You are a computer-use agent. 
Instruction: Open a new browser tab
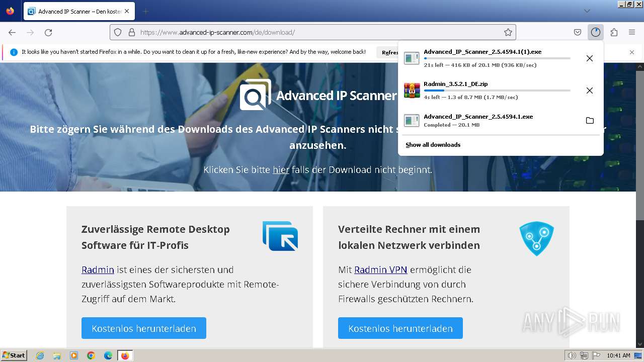click(x=146, y=11)
